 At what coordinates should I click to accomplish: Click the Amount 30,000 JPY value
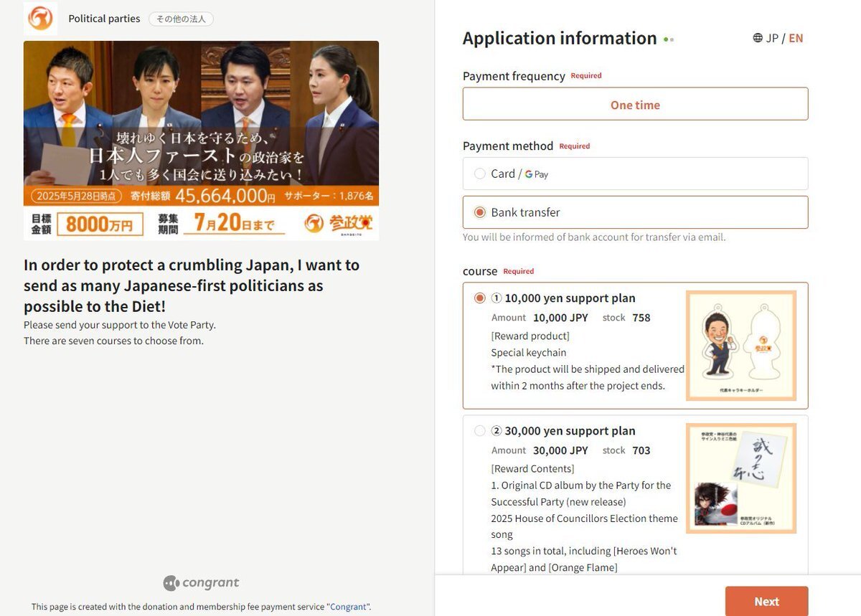(560, 450)
